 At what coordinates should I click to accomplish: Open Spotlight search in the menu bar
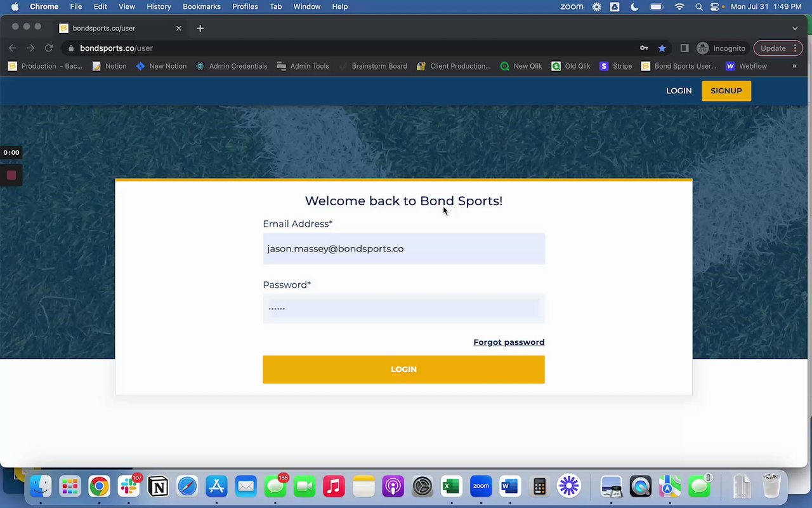coord(698,6)
